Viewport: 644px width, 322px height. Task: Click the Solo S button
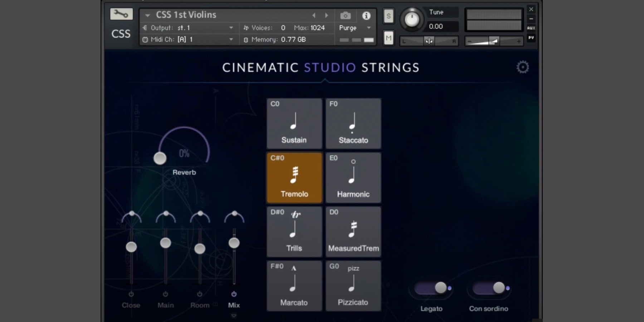[389, 16]
